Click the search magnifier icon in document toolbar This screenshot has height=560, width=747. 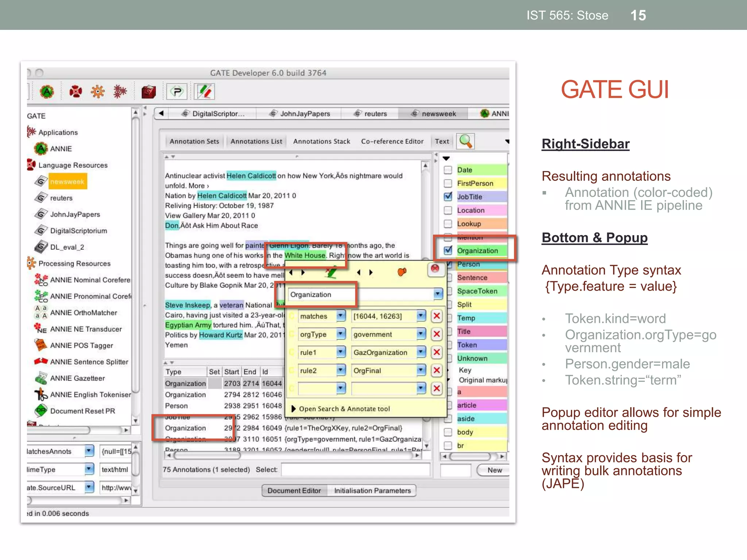466,141
